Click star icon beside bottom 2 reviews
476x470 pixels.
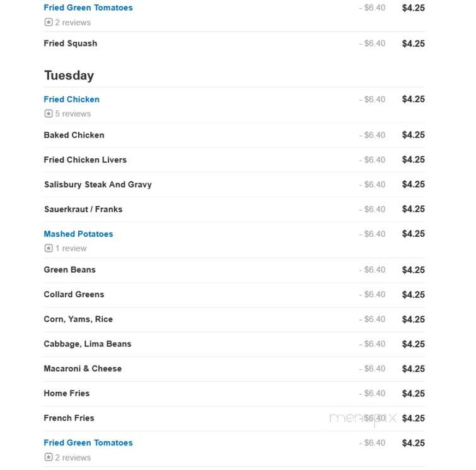pos(49,457)
